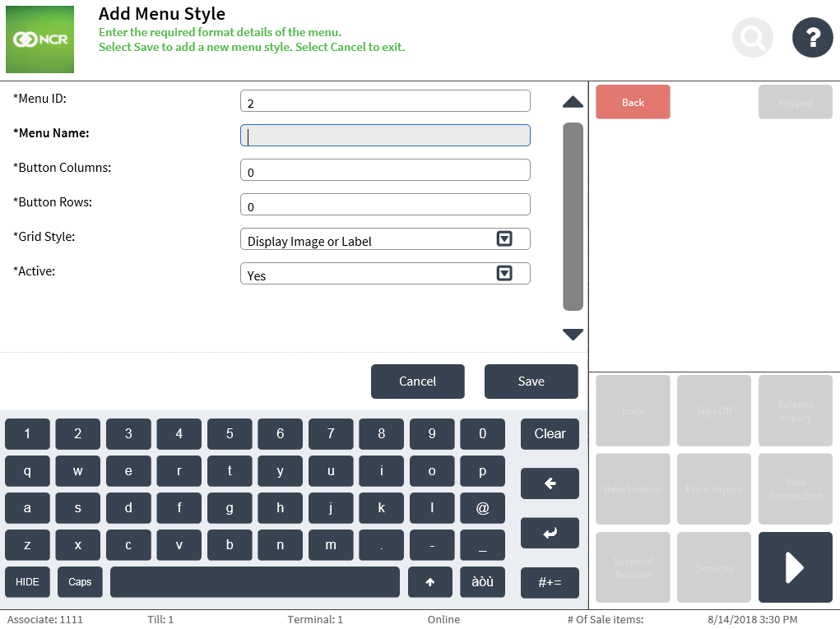
Task: Click the vertical form scrollbar thumb
Action: [573, 216]
